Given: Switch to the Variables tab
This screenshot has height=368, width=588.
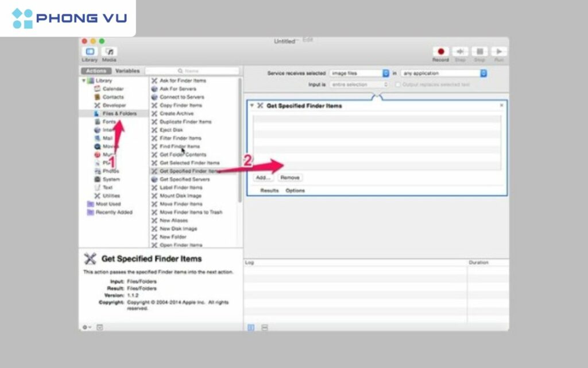Looking at the screenshot, I should (x=127, y=70).
